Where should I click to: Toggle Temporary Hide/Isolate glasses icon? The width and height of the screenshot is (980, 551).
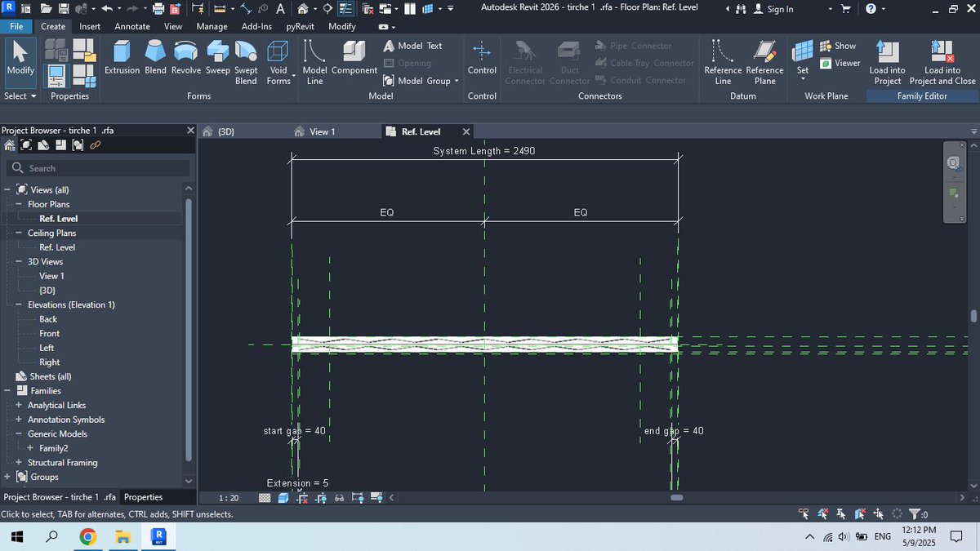pyautogui.click(x=339, y=497)
